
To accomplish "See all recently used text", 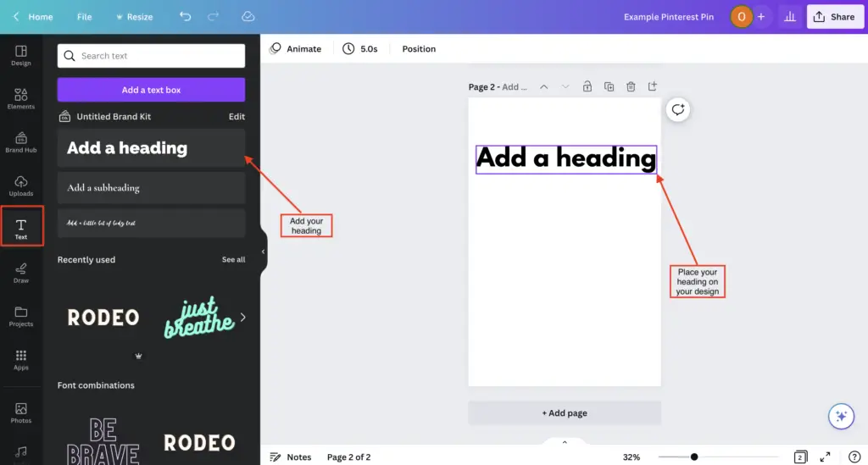I will point(233,259).
